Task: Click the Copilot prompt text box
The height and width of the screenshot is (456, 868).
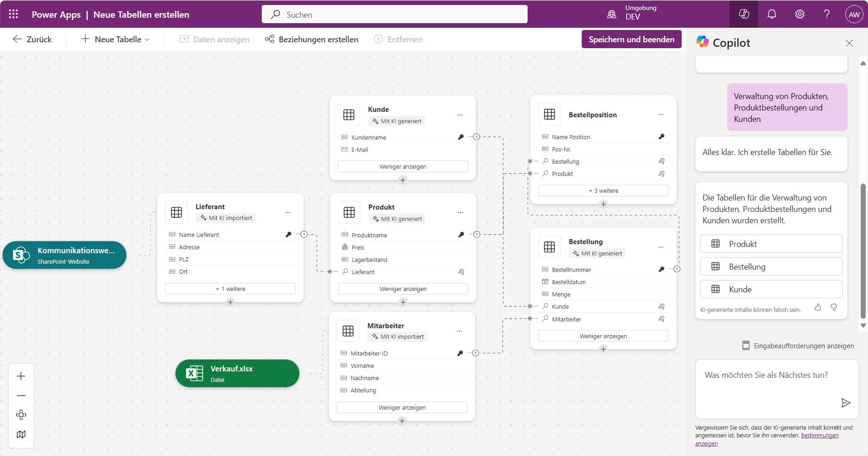Action: (x=777, y=389)
